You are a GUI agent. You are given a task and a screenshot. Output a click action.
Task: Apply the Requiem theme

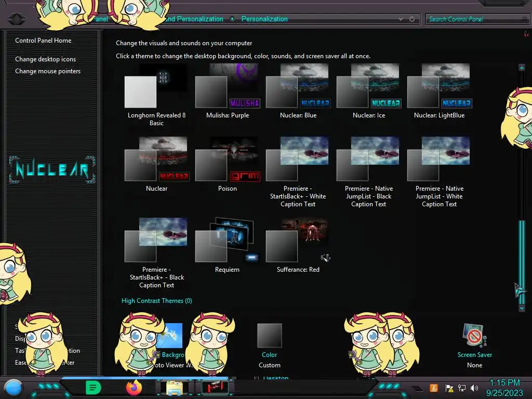point(228,246)
